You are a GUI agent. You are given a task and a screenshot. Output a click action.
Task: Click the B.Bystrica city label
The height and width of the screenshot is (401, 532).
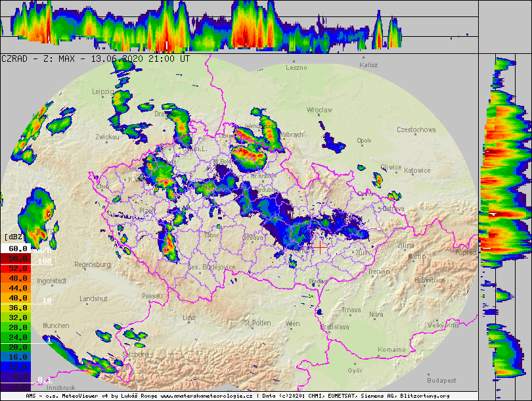[430, 281]
